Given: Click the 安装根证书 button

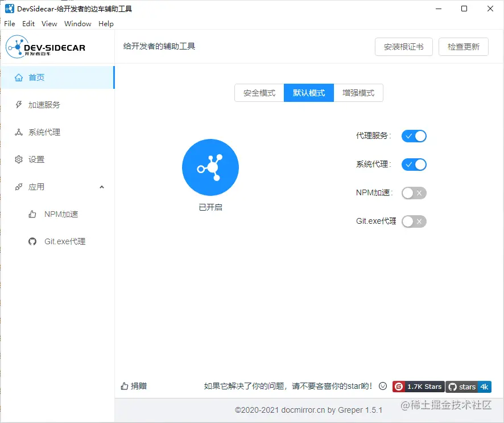Looking at the screenshot, I should click(x=404, y=47).
